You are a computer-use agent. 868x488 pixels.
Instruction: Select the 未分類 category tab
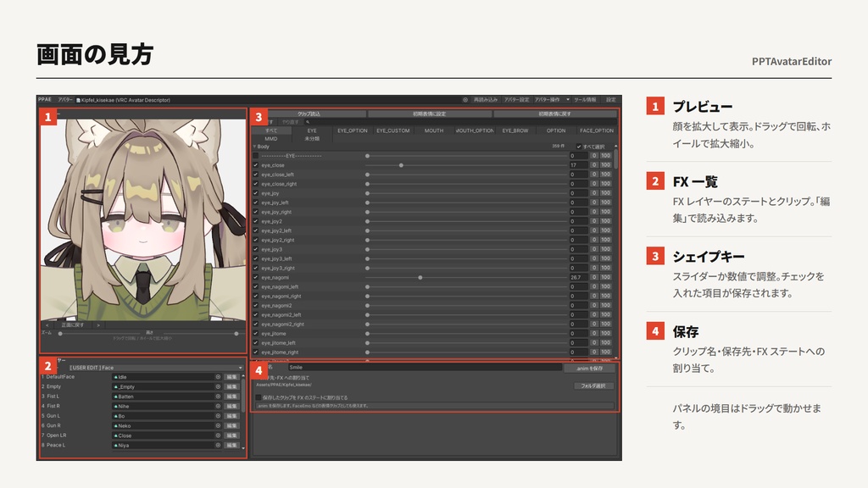312,138
